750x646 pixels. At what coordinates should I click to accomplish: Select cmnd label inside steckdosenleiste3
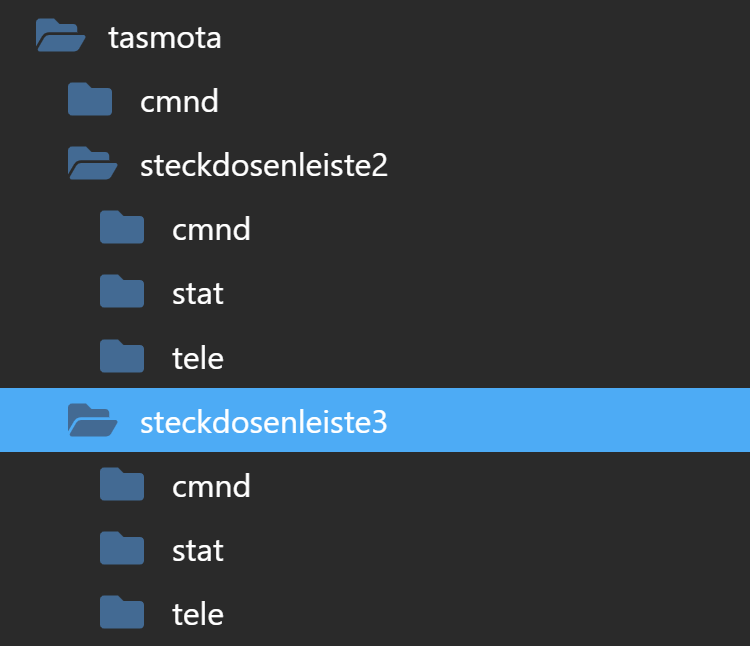pos(211,486)
